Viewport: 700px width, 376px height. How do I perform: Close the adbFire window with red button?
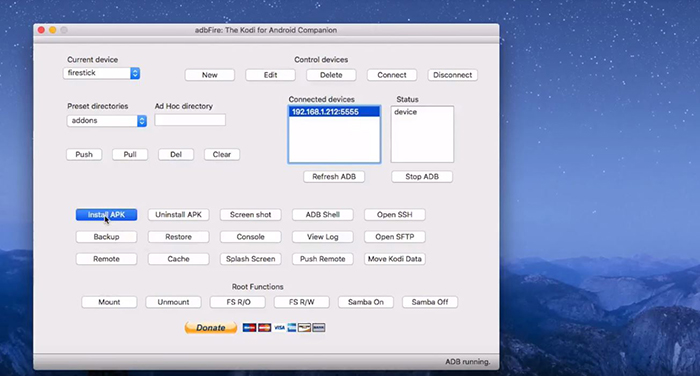pyautogui.click(x=41, y=30)
